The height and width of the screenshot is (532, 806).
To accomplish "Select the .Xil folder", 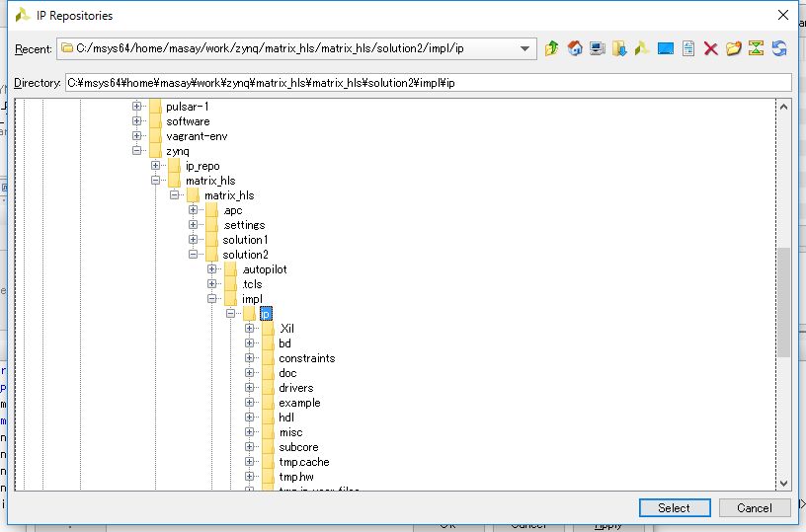I will click(286, 329).
